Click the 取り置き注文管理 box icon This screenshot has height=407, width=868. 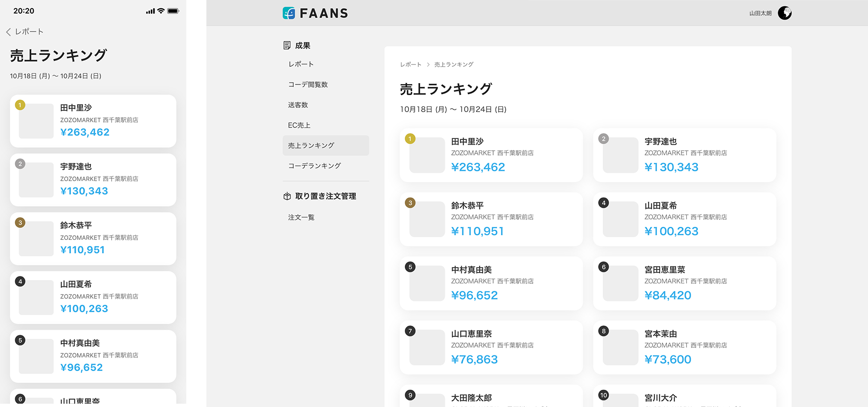(x=287, y=196)
